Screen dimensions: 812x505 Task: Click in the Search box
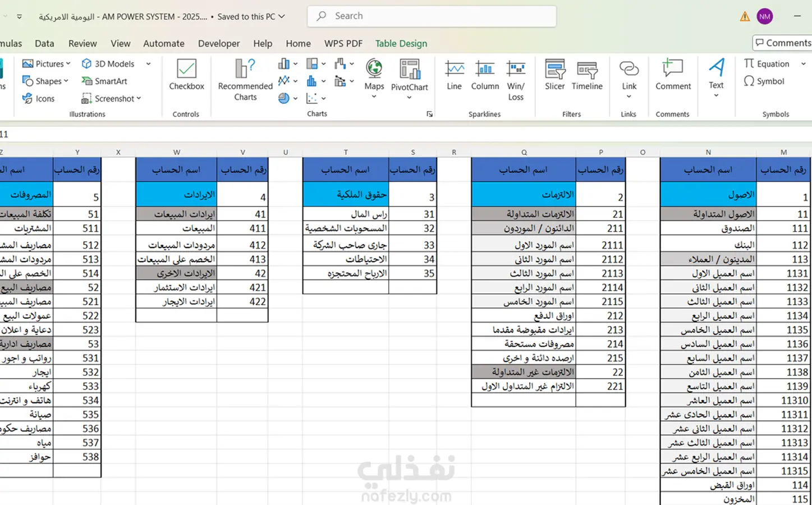432,16
